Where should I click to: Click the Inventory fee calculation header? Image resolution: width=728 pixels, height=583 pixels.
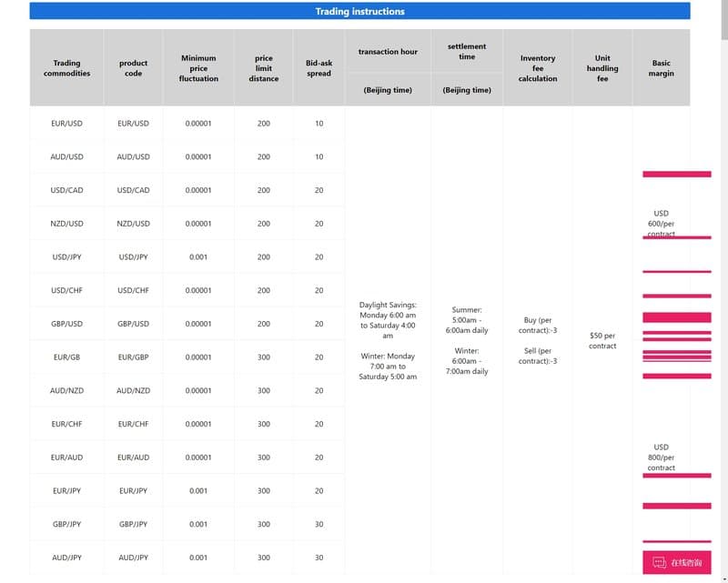click(x=537, y=68)
